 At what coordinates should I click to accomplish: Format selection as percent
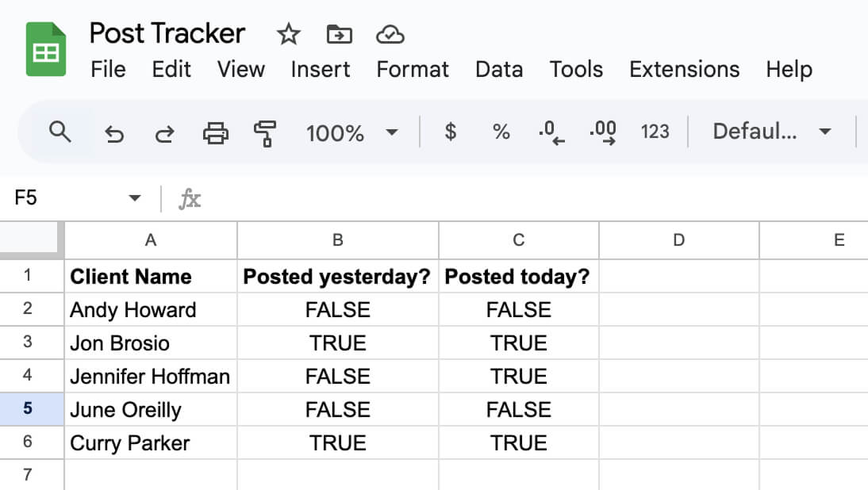(x=501, y=132)
